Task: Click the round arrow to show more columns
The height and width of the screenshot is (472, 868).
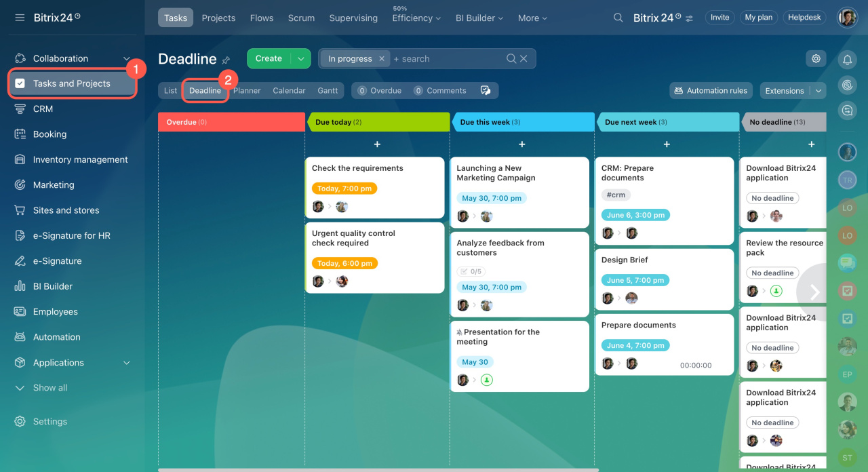Action: [x=813, y=292]
